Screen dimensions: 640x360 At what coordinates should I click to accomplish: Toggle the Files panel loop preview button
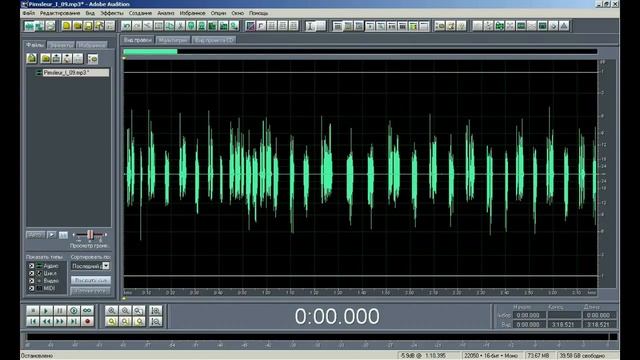coord(63,235)
